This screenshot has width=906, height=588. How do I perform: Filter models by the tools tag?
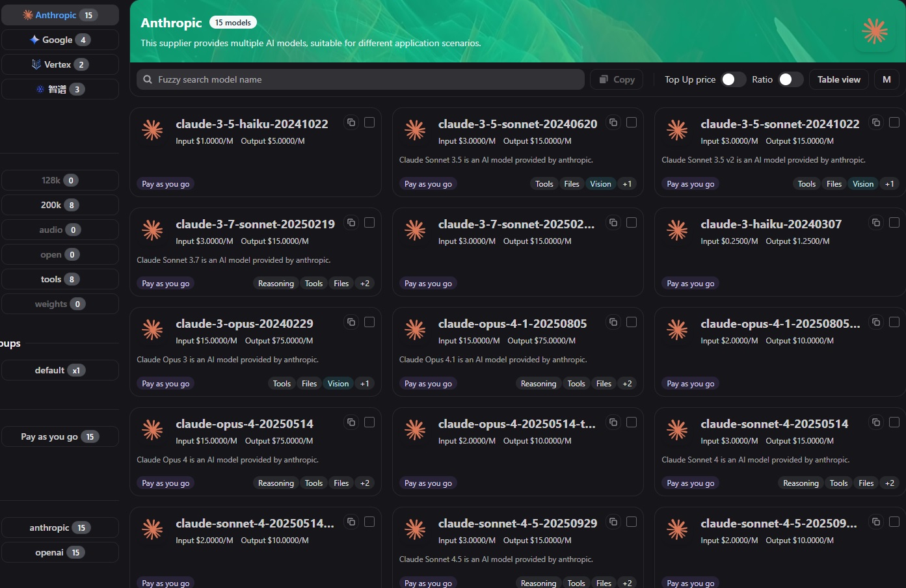coord(60,279)
